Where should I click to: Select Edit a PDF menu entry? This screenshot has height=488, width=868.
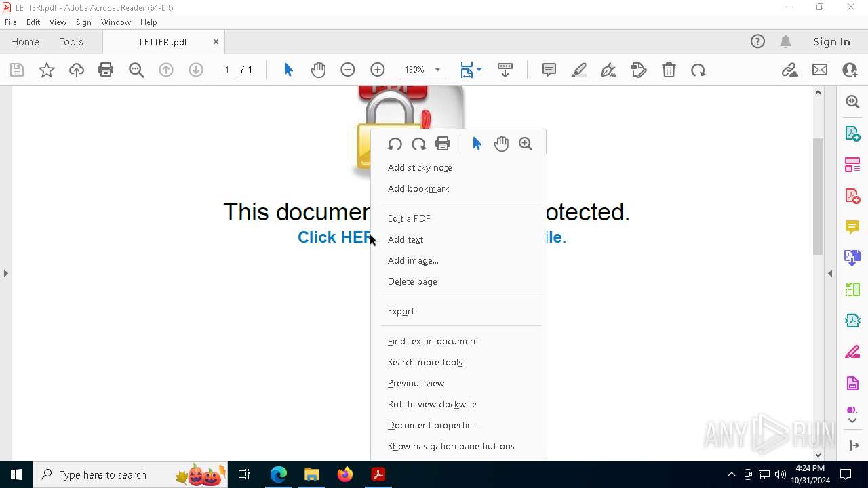[458, 218]
